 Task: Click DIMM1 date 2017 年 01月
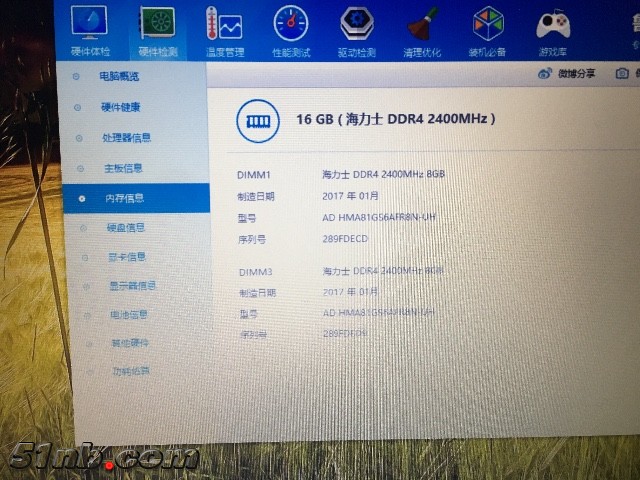tap(350, 196)
